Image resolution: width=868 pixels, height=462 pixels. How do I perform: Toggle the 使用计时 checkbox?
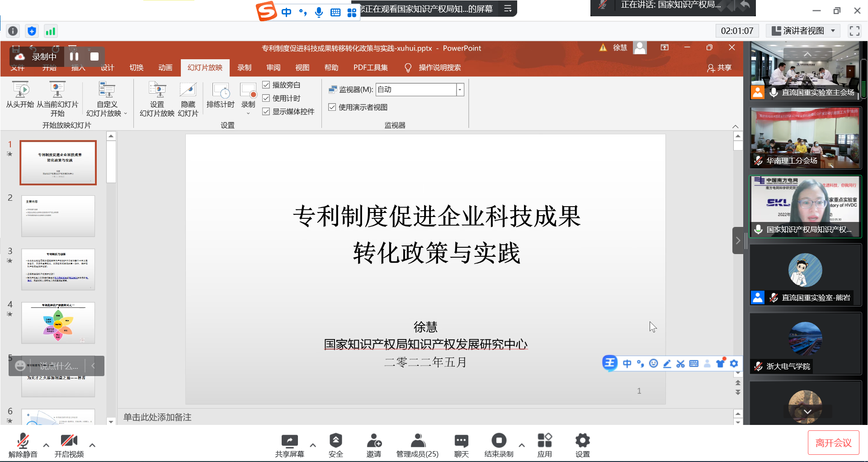tap(266, 99)
